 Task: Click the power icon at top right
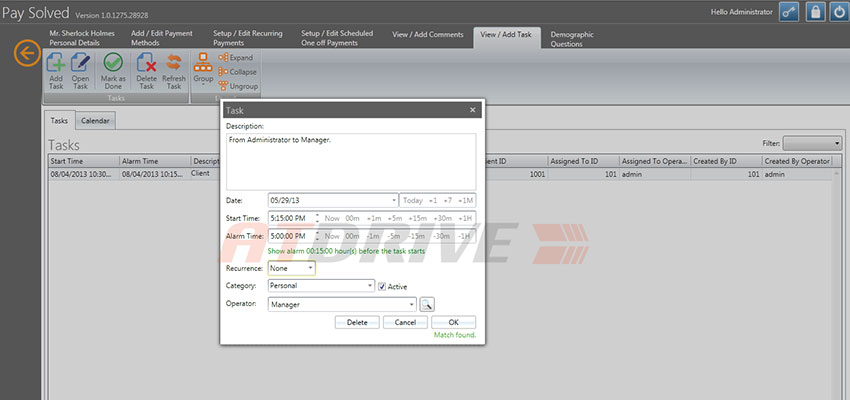click(x=840, y=12)
